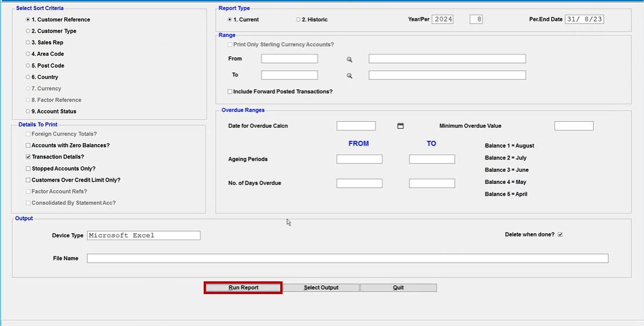Tick Stopped Accounts Only checkbox
Screen dimensions: 644x326
(x=61, y=168)
